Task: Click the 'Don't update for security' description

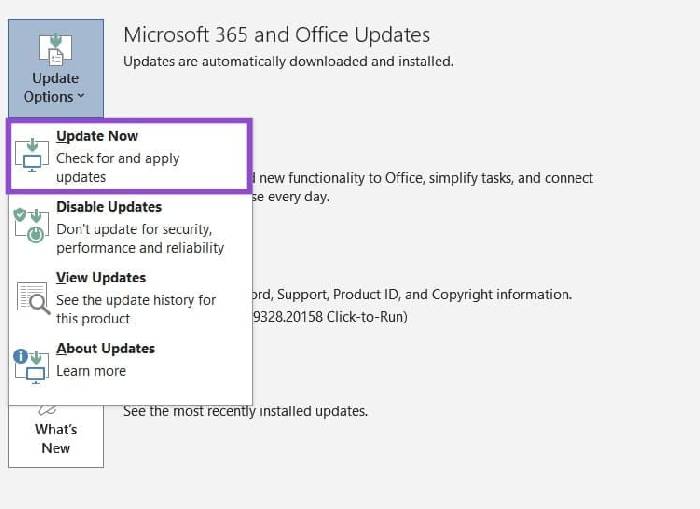Action: [139, 238]
